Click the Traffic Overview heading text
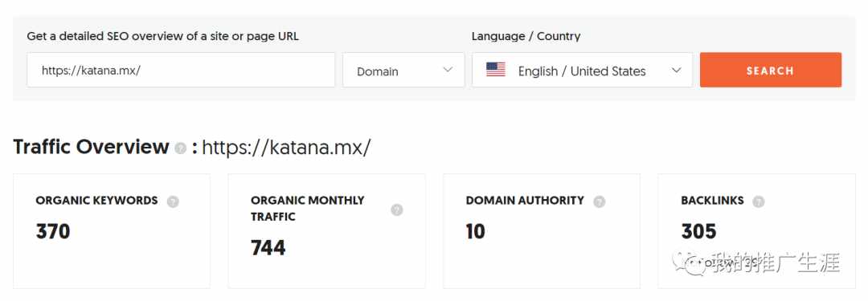Image resolution: width=868 pixels, height=301 pixels. click(x=91, y=147)
